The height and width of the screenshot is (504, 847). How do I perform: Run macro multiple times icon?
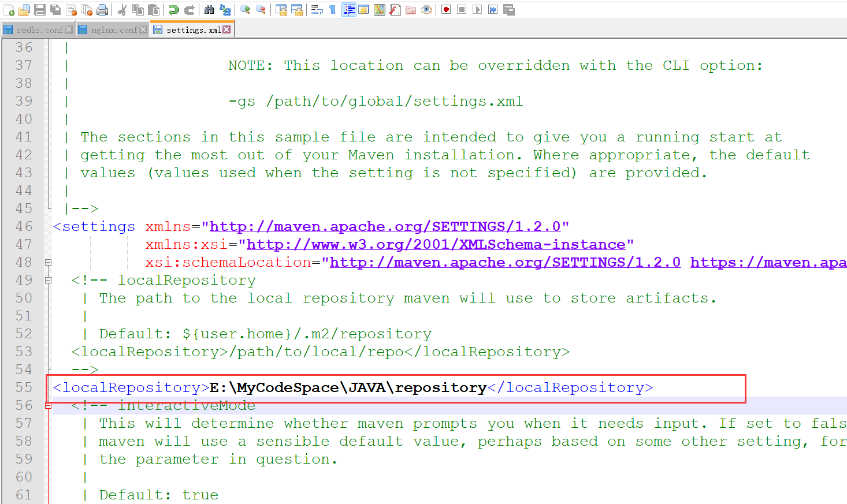click(493, 10)
